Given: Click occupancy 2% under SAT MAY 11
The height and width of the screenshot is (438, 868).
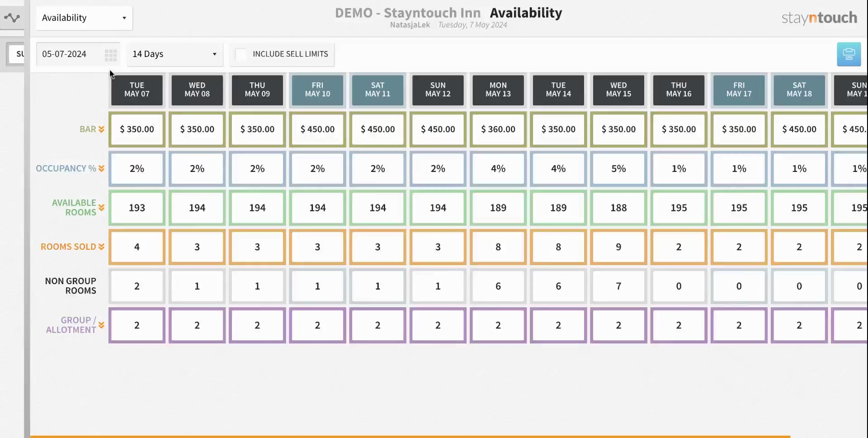Looking at the screenshot, I should [x=377, y=168].
